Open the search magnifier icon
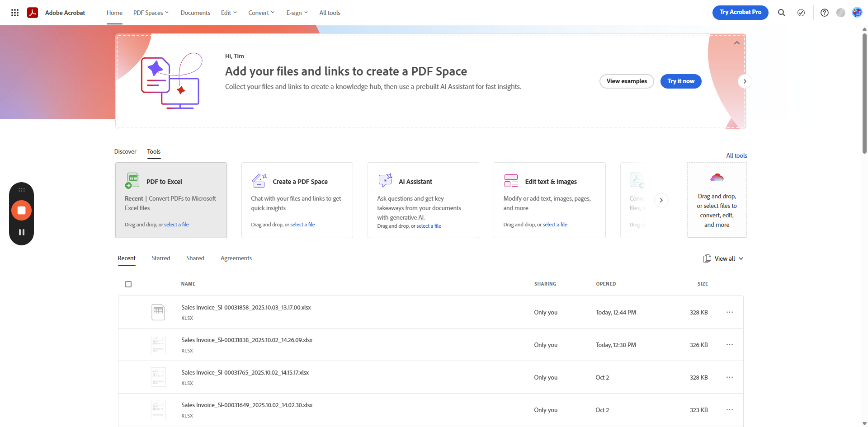The height and width of the screenshot is (427, 868). coord(781,13)
